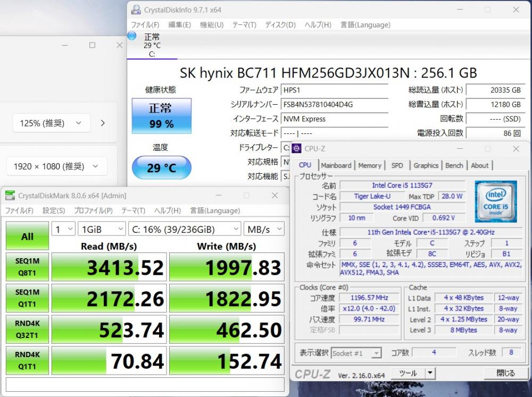Open the ディスク(D) menu in CrystalDiskInfo
Viewport: 532px width, 397px height.
tap(280, 25)
